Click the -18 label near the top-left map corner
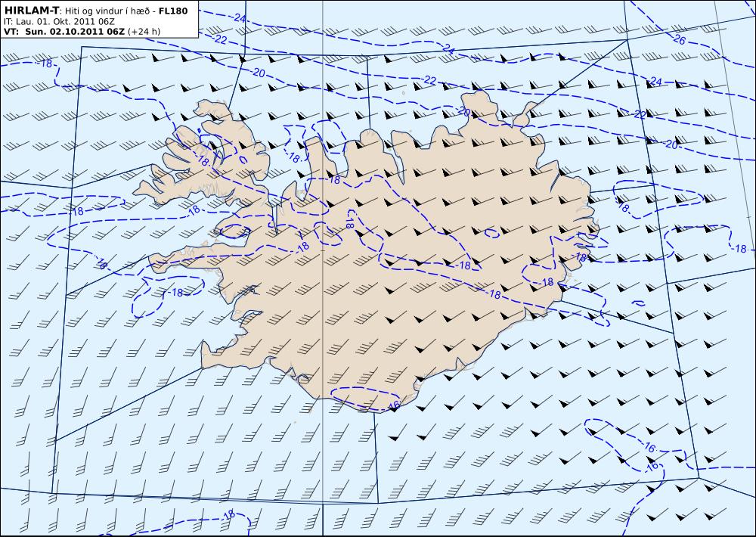The width and height of the screenshot is (756, 537). coord(45,64)
